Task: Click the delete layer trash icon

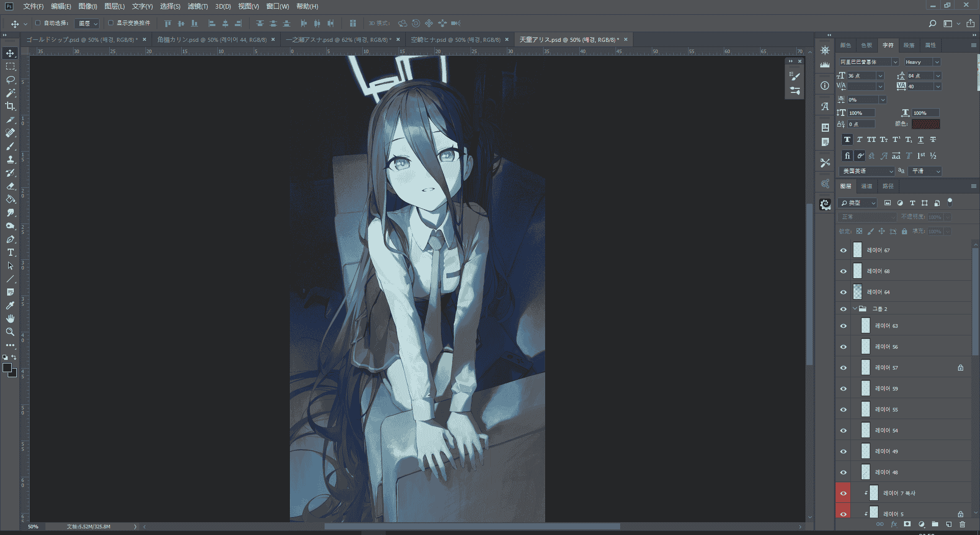Action: [962, 524]
